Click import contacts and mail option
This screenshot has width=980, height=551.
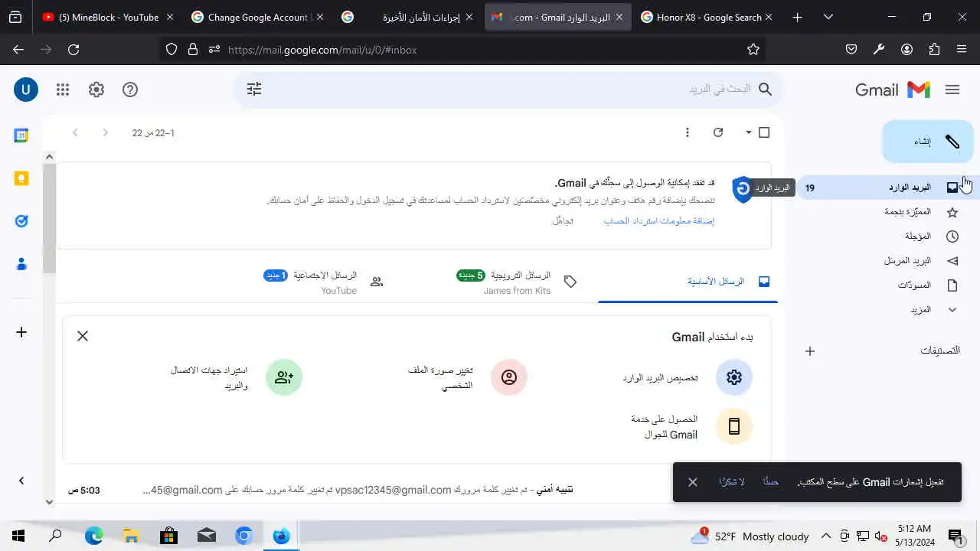coord(237,377)
